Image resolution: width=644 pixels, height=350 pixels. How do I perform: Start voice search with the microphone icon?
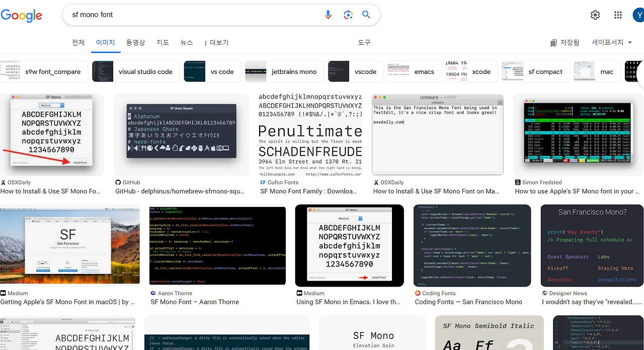tap(328, 15)
